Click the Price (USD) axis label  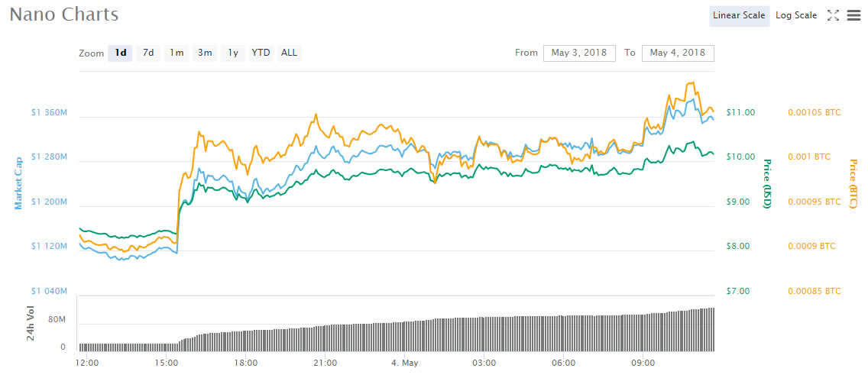tap(768, 183)
